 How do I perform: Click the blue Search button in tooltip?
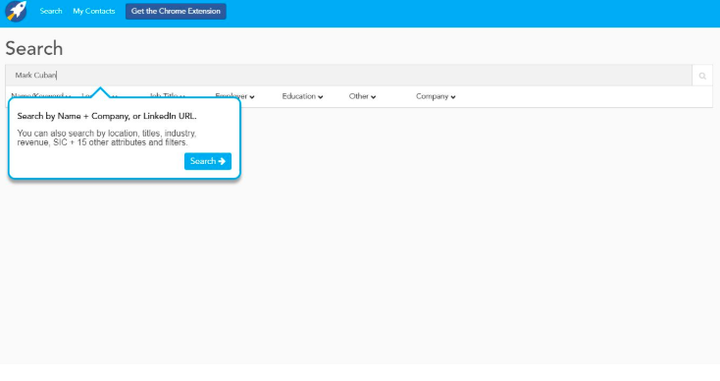208,161
